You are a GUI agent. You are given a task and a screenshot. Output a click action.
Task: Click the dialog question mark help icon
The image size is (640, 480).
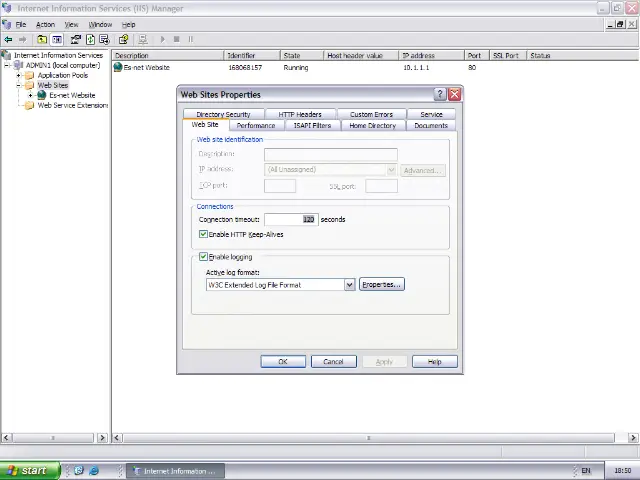coord(440,95)
